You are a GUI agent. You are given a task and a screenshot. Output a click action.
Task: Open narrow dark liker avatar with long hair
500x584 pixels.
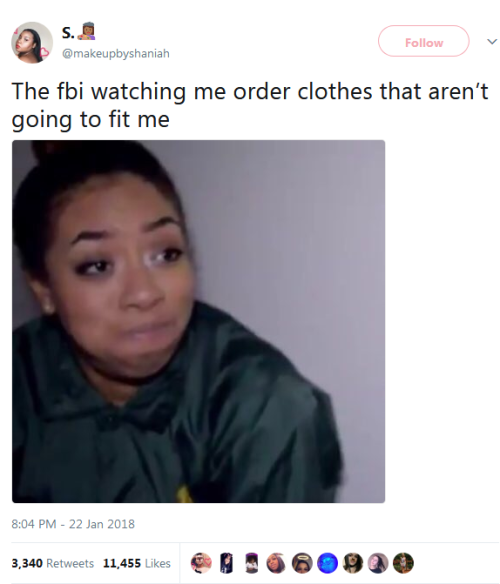226,562
